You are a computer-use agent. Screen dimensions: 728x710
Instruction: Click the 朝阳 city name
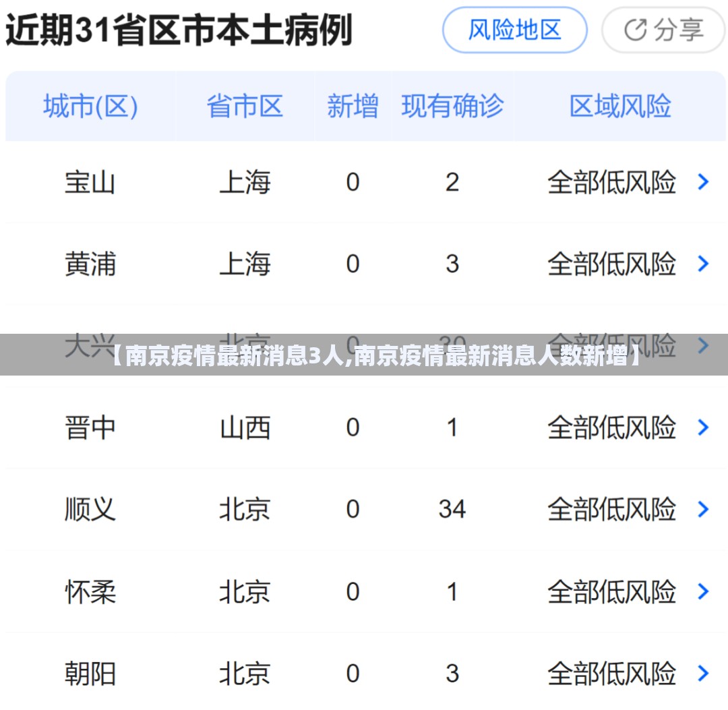click(x=90, y=674)
